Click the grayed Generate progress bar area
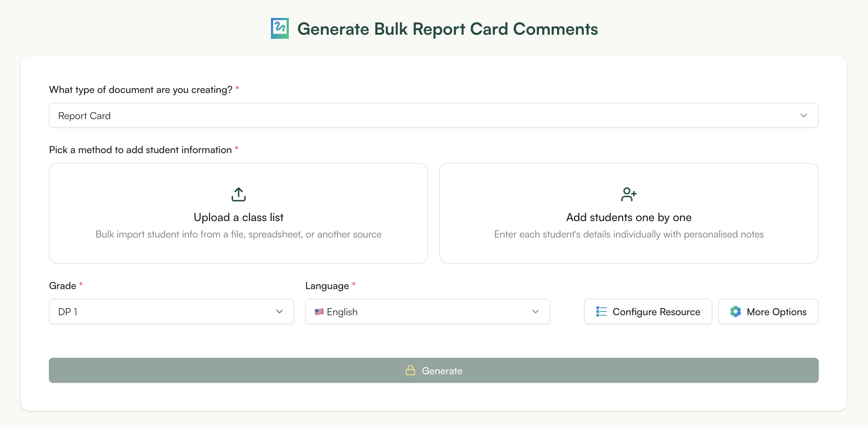Image resolution: width=868 pixels, height=428 pixels. [433, 370]
